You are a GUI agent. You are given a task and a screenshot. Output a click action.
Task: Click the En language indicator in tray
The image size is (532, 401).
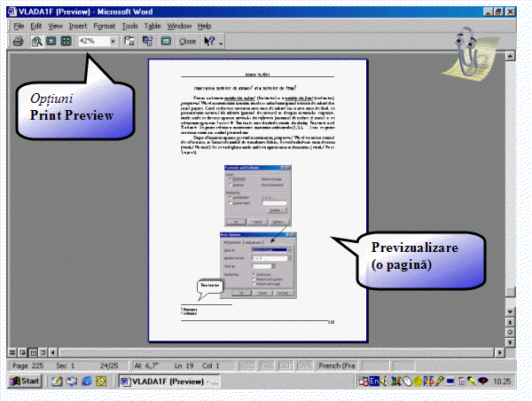pos(374,381)
